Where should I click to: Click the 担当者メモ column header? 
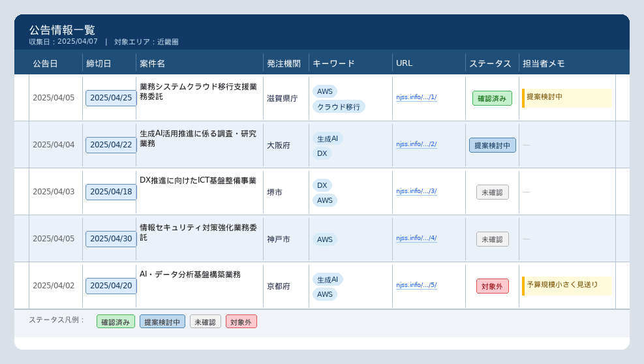coord(544,64)
